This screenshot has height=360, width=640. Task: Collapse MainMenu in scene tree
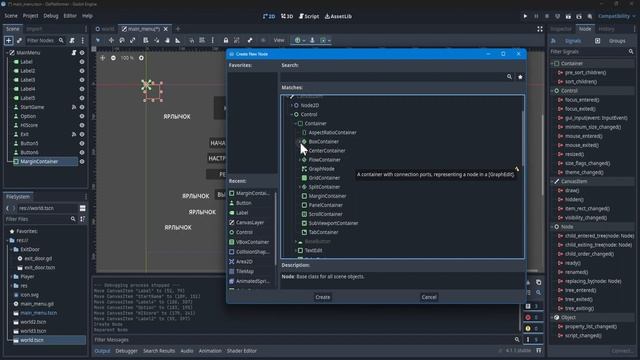7,53
